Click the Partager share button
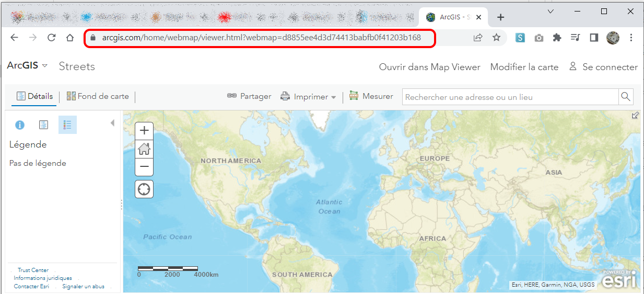 coord(249,96)
